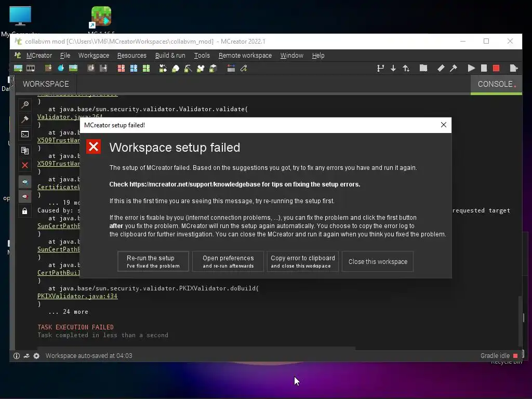Open the Workspace menu
The width and height of the screenshot is (532, 399).
point(94,55)
